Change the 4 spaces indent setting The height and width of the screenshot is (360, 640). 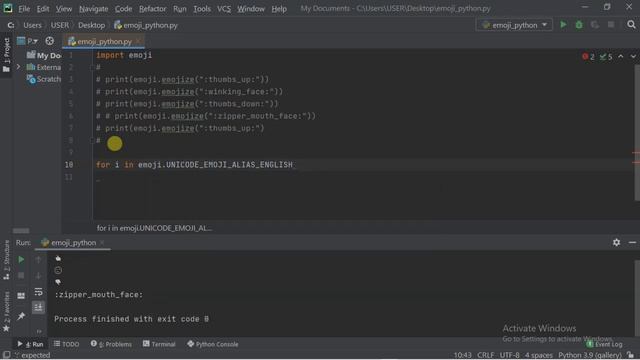539,355
